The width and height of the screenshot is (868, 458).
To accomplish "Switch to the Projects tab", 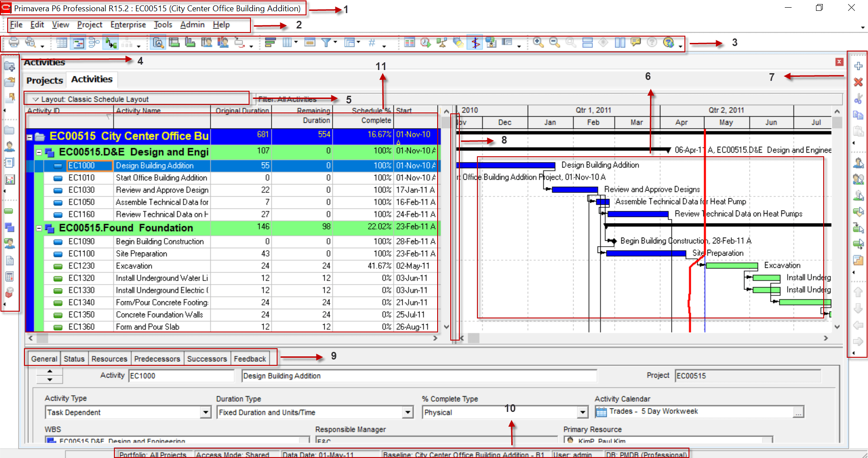I will [44, 80].
